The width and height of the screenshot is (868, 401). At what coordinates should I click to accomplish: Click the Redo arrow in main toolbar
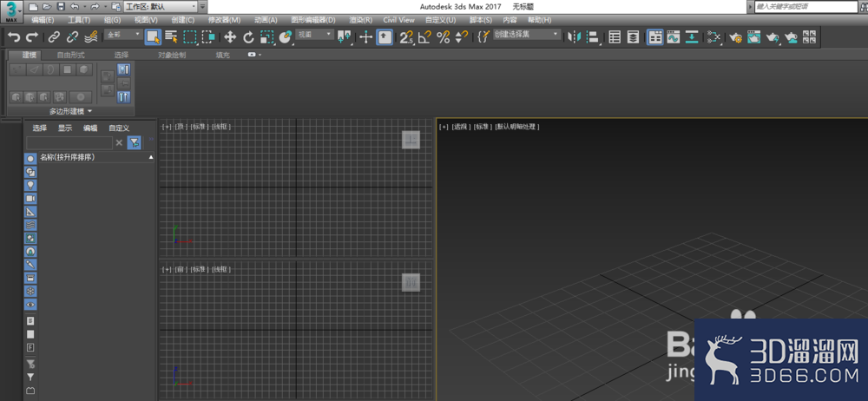[32, 37]
